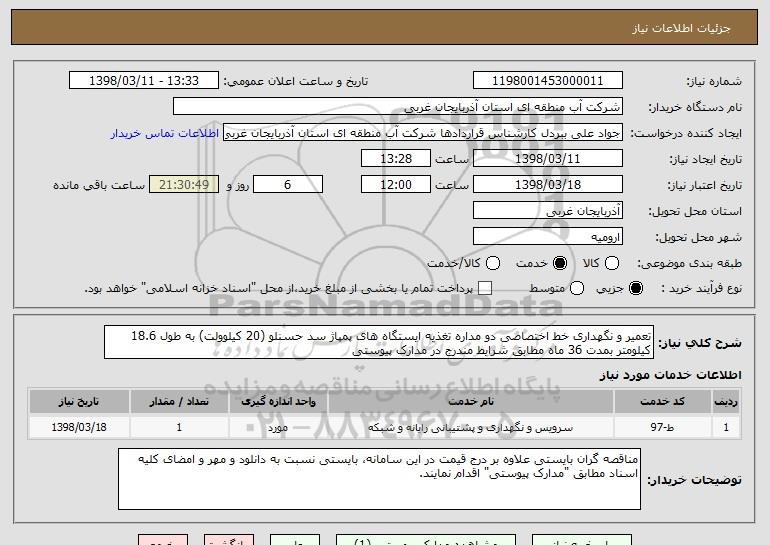Click the general need description text box

(x=379, y=342)
